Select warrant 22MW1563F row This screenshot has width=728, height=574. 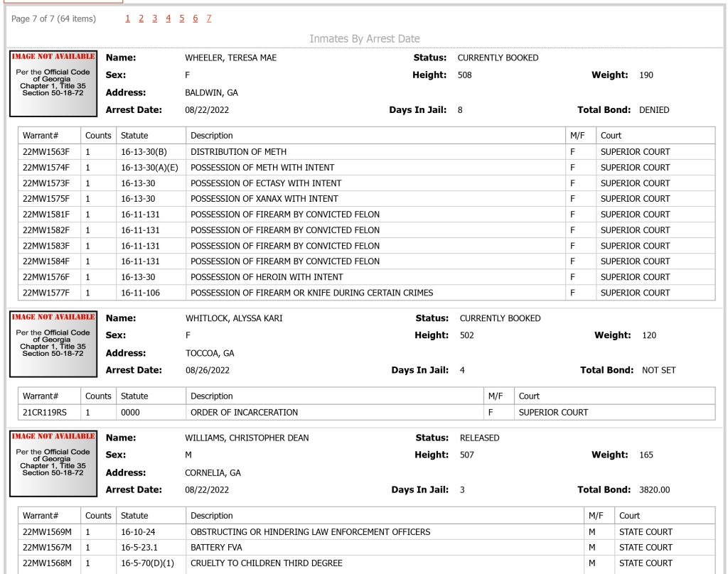click(367, 152)
